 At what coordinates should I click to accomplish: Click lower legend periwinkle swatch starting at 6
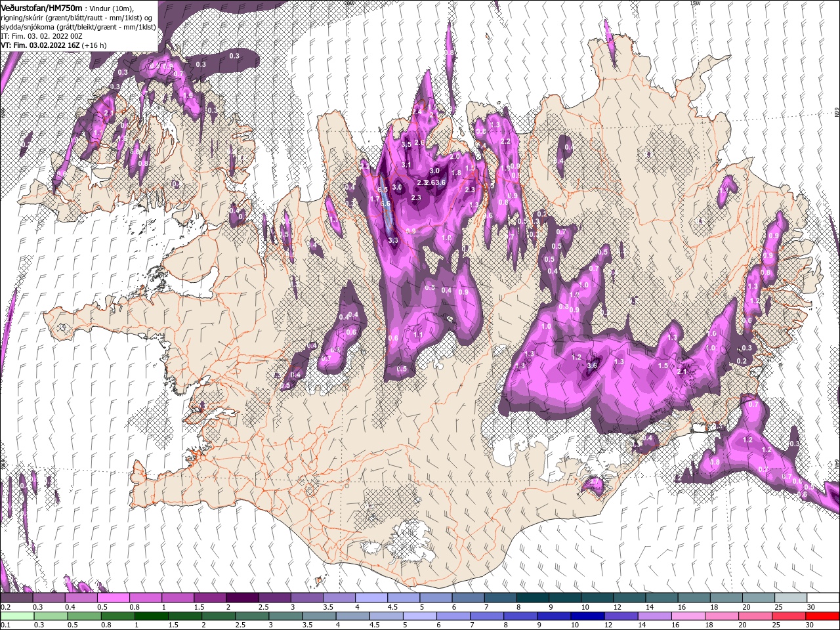[x=453, y=616]
